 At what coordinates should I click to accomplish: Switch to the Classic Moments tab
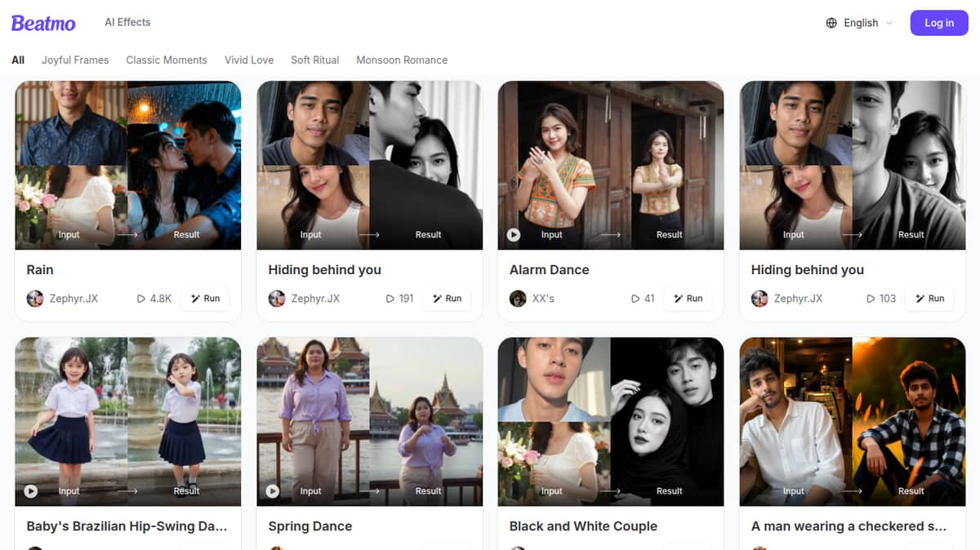tap(167, 60)
